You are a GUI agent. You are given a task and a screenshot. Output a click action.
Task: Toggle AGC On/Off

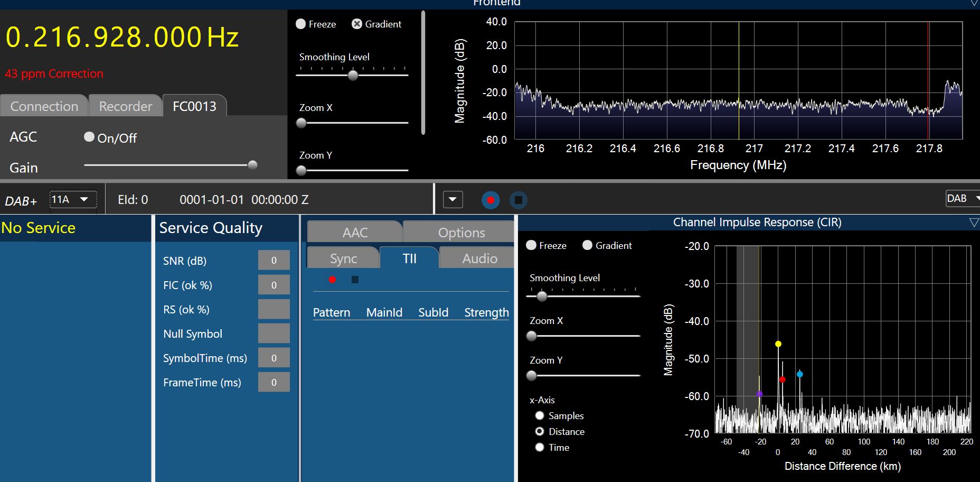(x=89, y=137)
